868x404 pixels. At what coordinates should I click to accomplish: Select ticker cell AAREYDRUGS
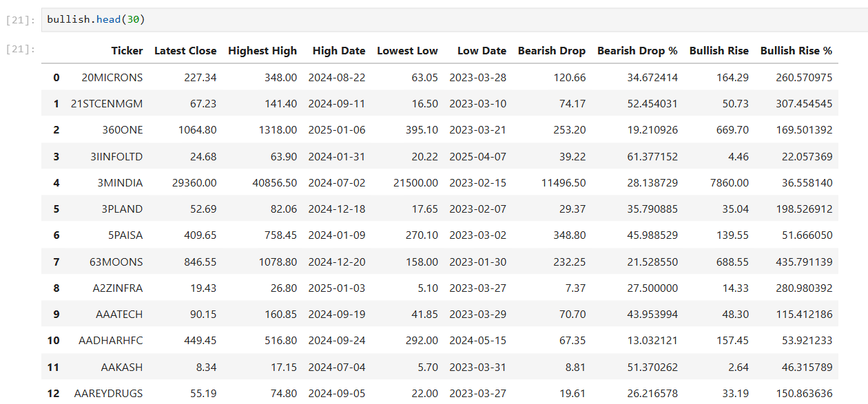click(109, 394)
